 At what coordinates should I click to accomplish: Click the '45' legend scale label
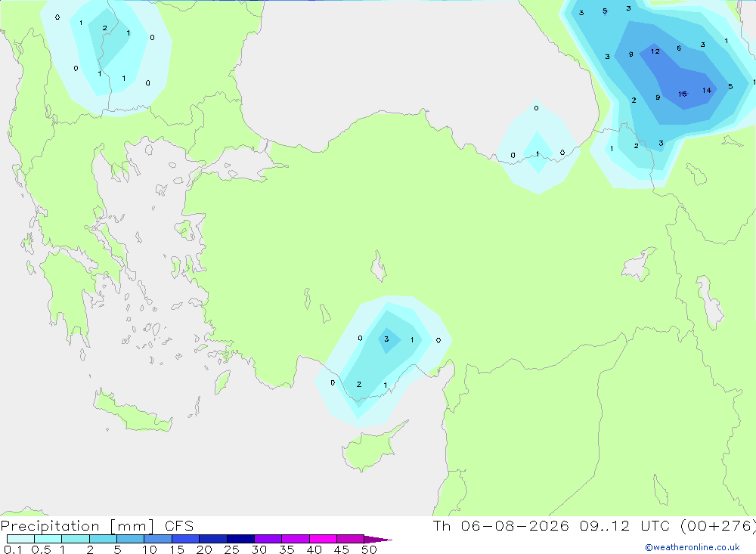coord(342,549)
